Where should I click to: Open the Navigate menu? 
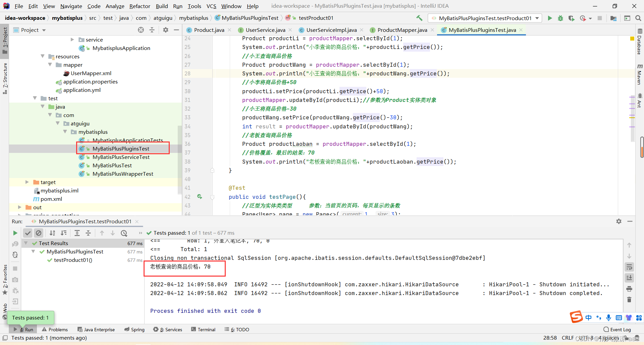pos(71,6)
